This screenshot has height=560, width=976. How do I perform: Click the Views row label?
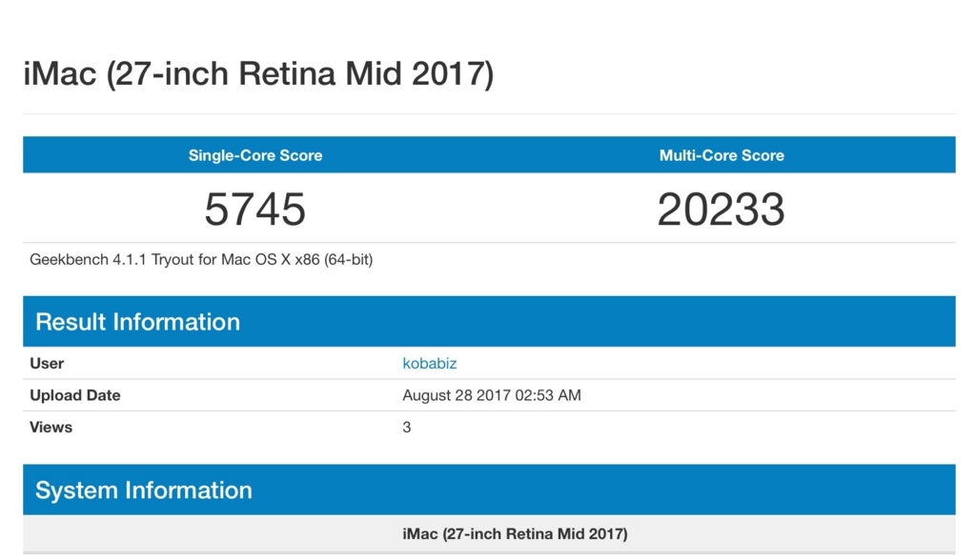(x=51, y=428)
